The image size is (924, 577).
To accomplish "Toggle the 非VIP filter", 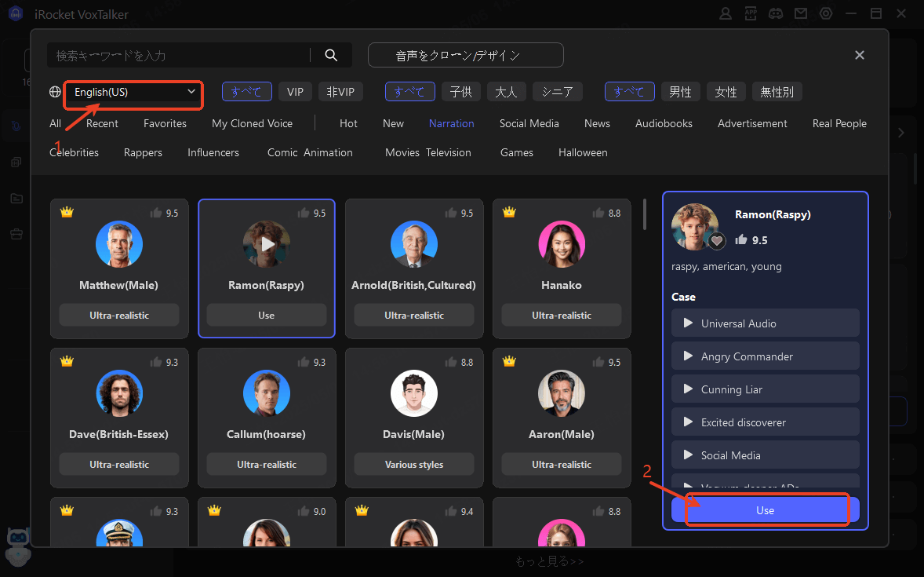I will [x=340, y=91].
